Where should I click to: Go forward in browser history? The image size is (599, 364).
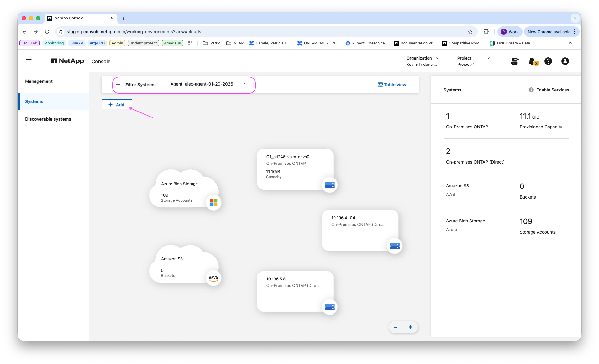[x=36, y=32]
